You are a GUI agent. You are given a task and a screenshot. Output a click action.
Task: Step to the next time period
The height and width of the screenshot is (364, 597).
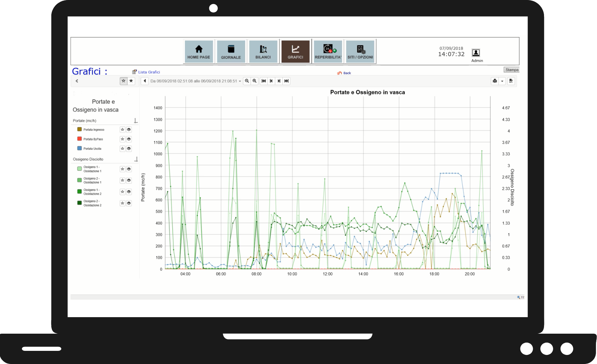279,81
